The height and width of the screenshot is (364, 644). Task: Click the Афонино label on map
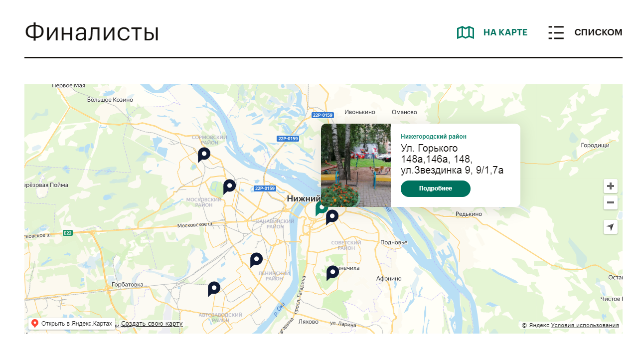click(389, 279)
